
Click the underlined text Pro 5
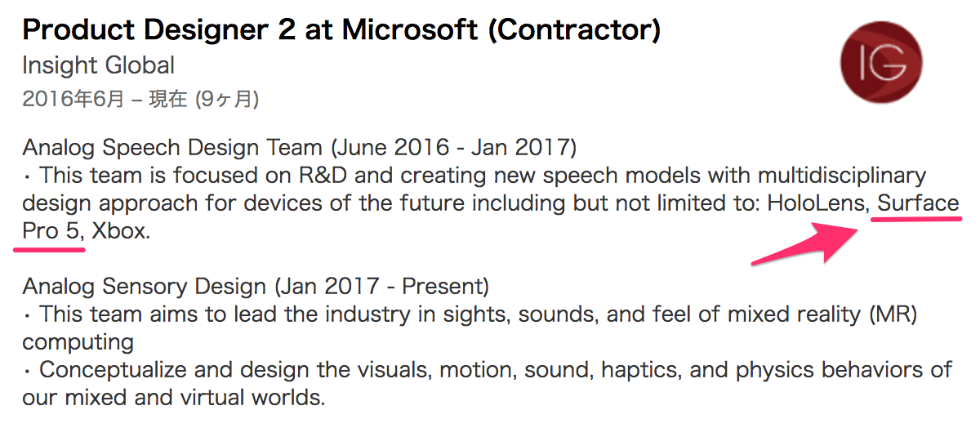coord(51,231)
